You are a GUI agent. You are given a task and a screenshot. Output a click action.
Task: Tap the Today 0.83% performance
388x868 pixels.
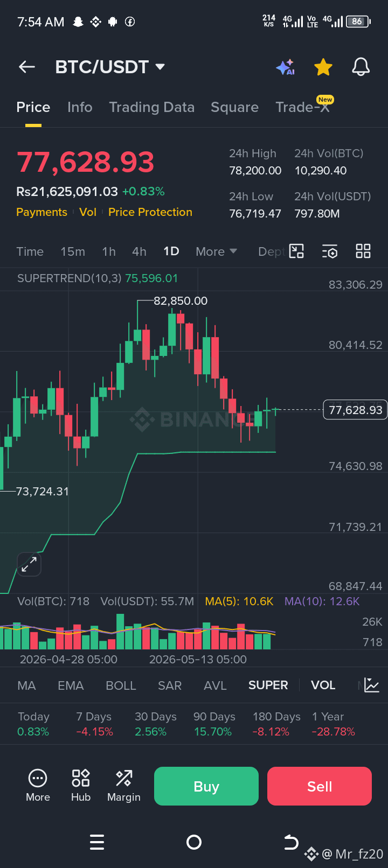[x=33, y=724]
